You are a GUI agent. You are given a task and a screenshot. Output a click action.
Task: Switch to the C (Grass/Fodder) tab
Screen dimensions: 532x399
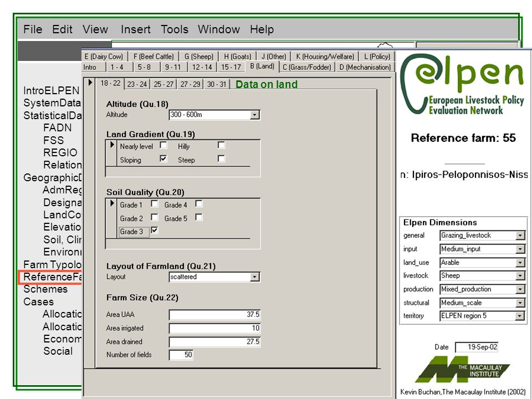(x=306, y=67)
